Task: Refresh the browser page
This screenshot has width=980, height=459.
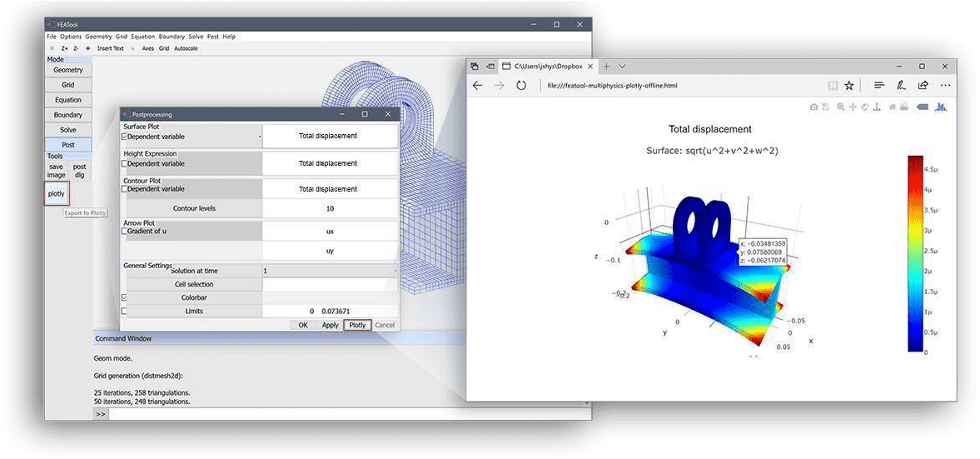Action: tap(520, 85)
